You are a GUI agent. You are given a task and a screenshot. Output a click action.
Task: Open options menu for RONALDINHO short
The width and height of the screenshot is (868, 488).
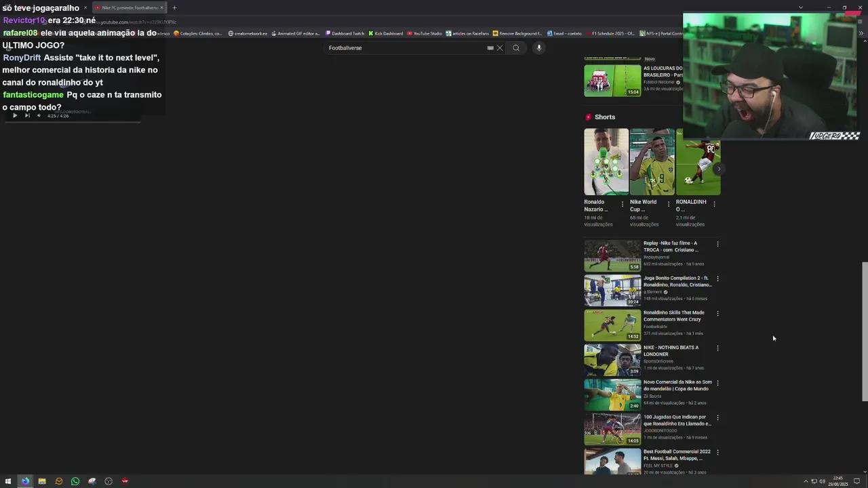tap(714, 203)
